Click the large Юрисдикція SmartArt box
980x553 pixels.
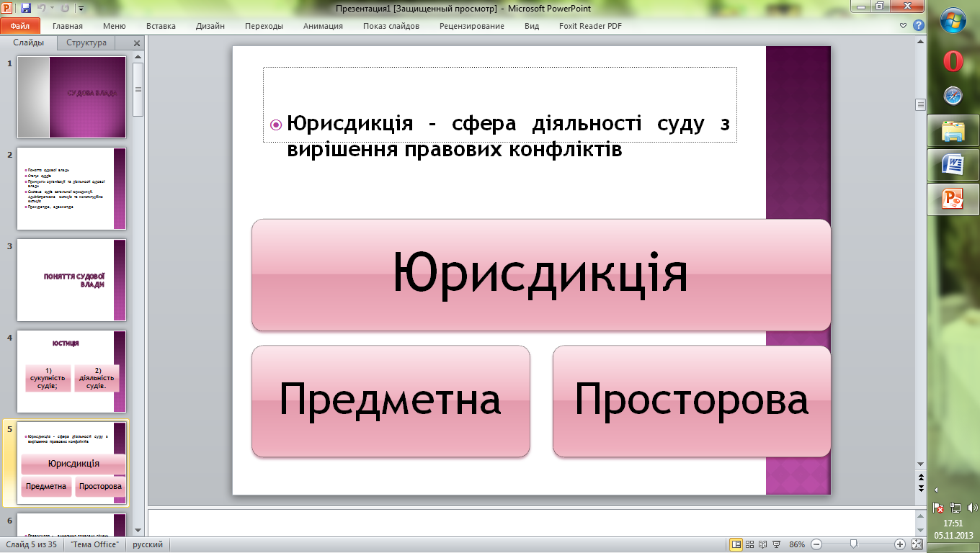coord(540,275)
